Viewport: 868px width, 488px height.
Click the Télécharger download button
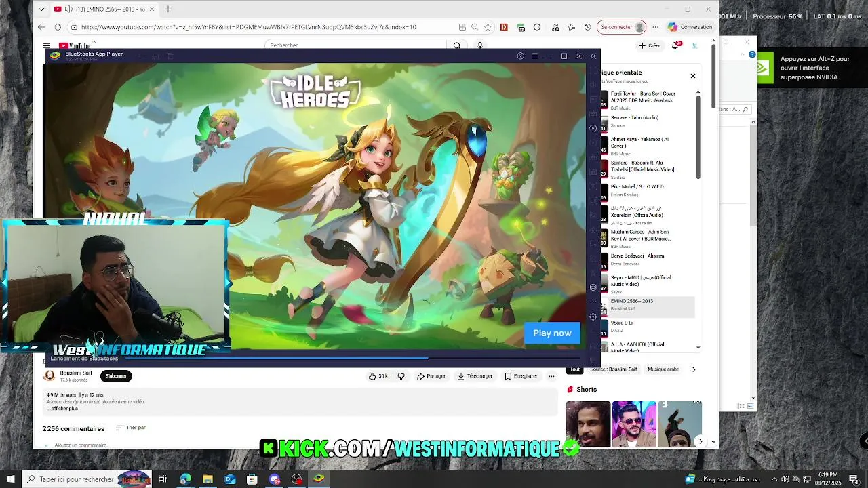pos(475,376)
